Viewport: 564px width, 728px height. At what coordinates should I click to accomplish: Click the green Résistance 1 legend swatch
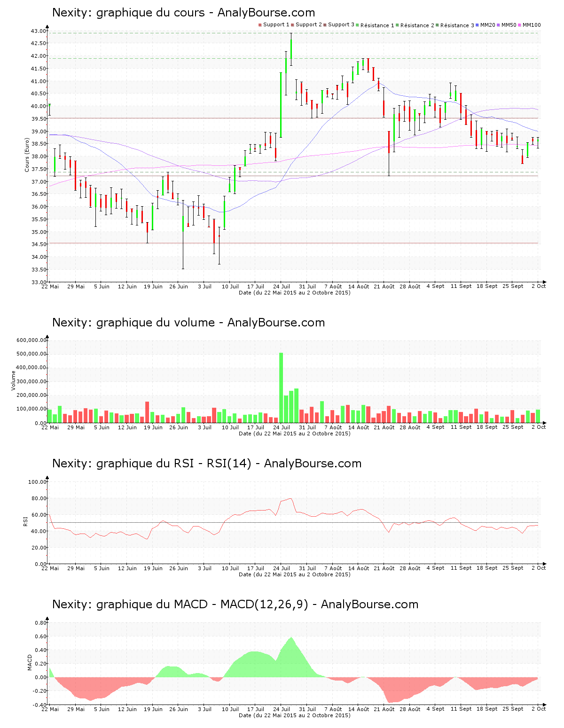358,25
